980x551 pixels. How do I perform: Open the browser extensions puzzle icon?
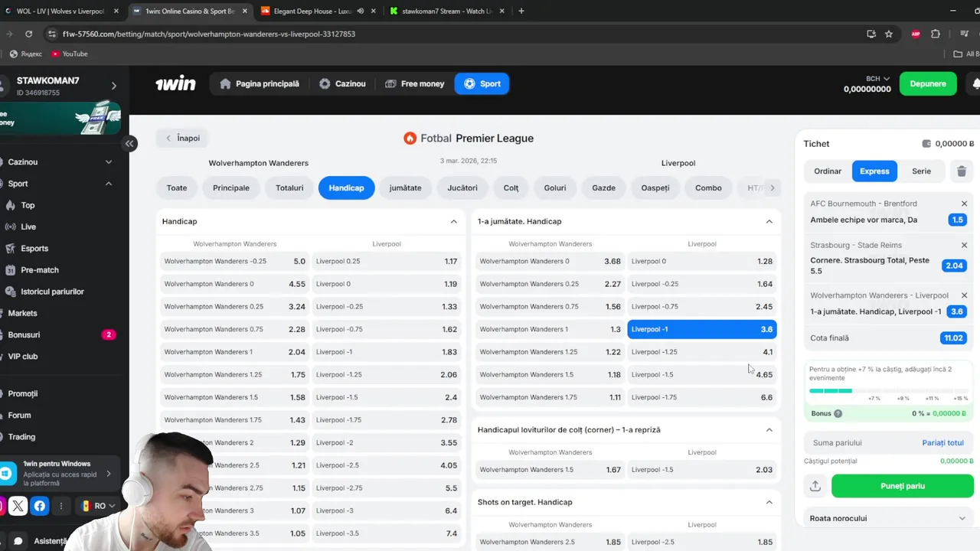pyautogui.click(x=936, y=34)
